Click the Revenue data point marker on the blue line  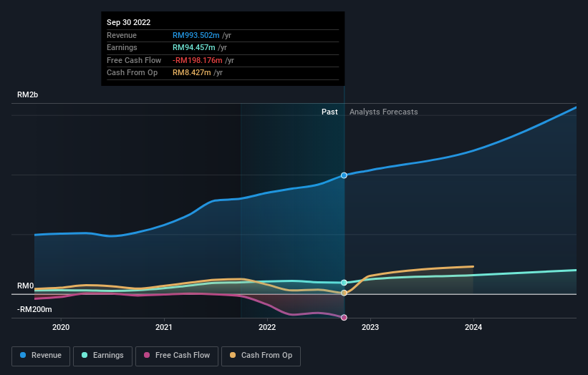(344, 175)
